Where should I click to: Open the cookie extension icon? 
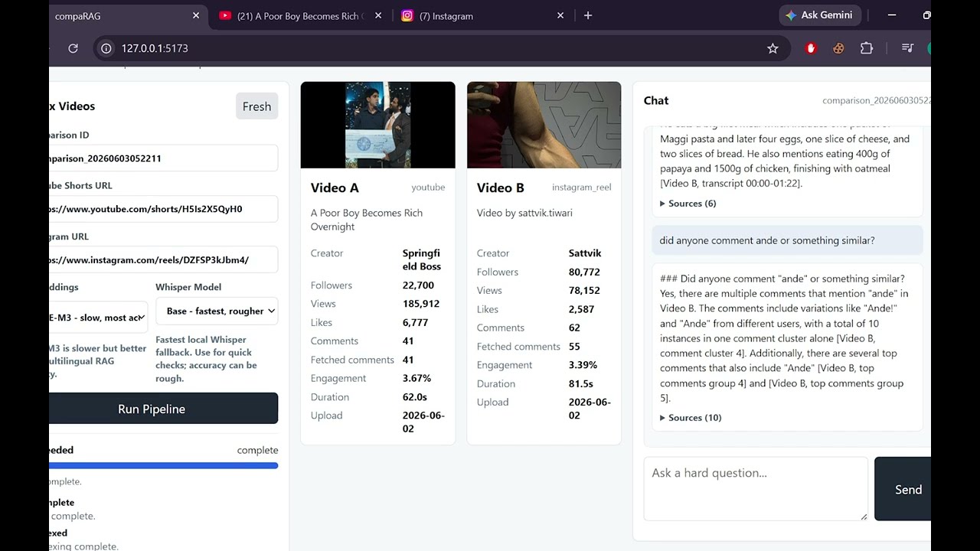[x=838, y=48]
